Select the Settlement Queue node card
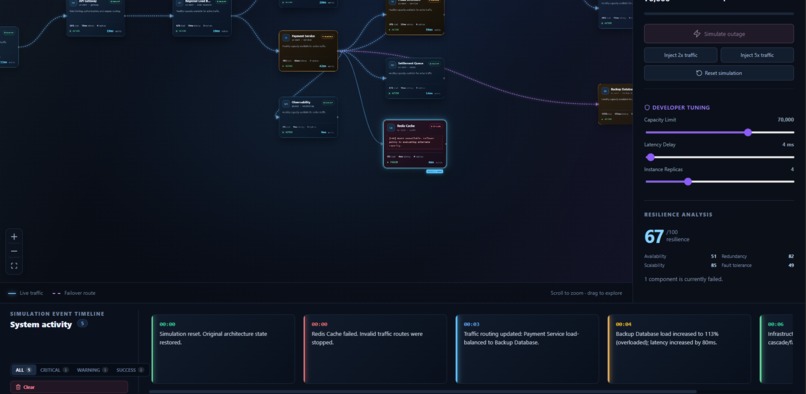This screenshot has height=394, width=806. (x=415, y=78)
